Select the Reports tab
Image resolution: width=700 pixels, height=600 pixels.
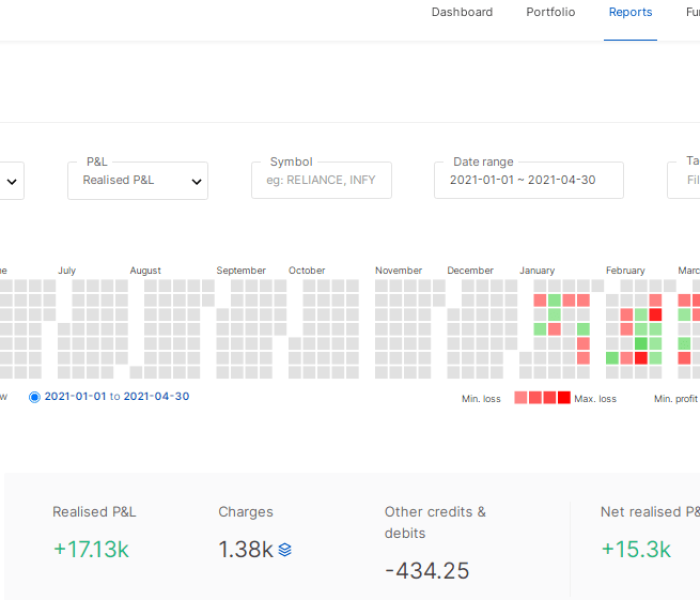tap(630, 13)
